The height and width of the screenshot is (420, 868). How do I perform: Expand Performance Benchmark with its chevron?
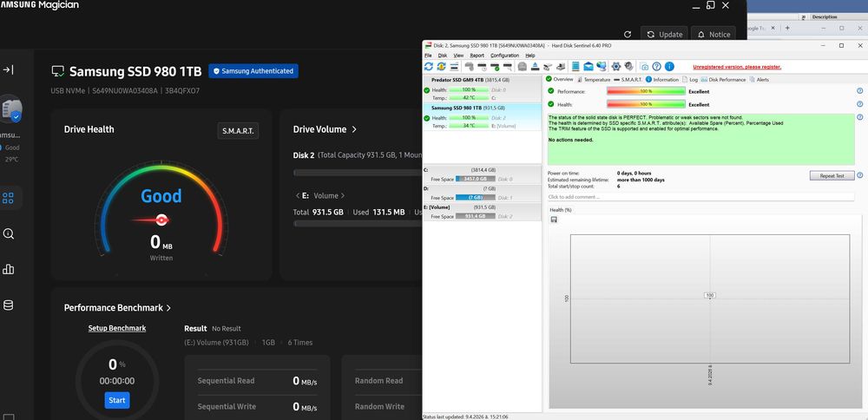coord(169,308)
